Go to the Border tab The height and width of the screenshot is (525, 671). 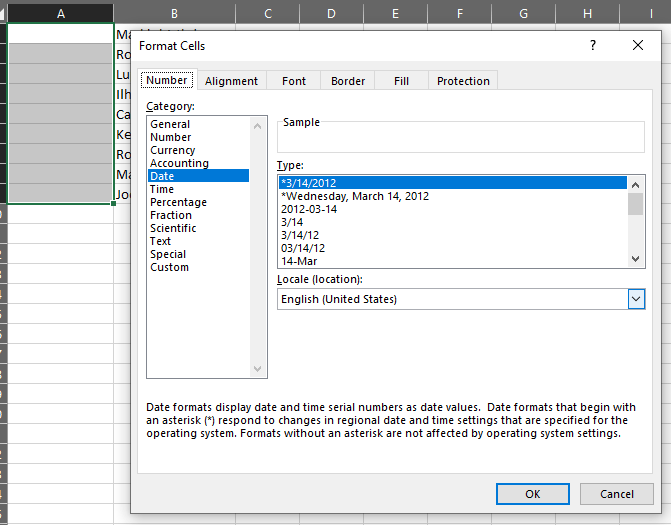pyautogui.click(x=348, y=81)
